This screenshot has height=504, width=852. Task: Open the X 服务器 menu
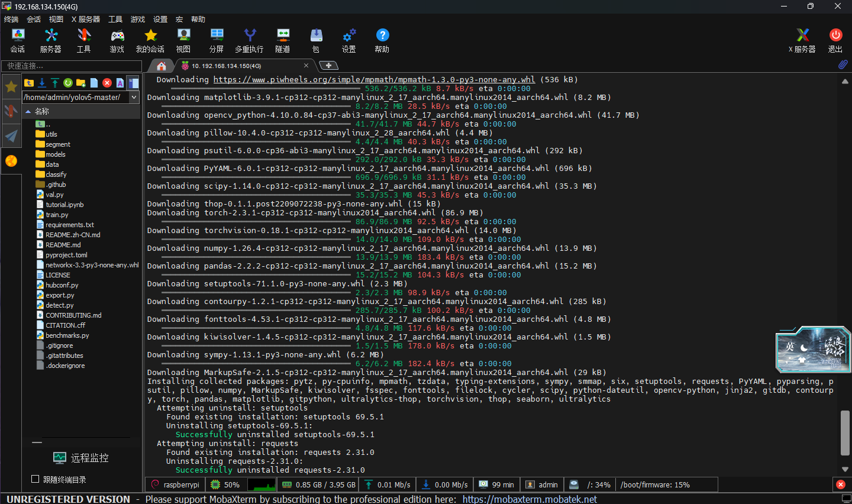(x=86, y=20)
